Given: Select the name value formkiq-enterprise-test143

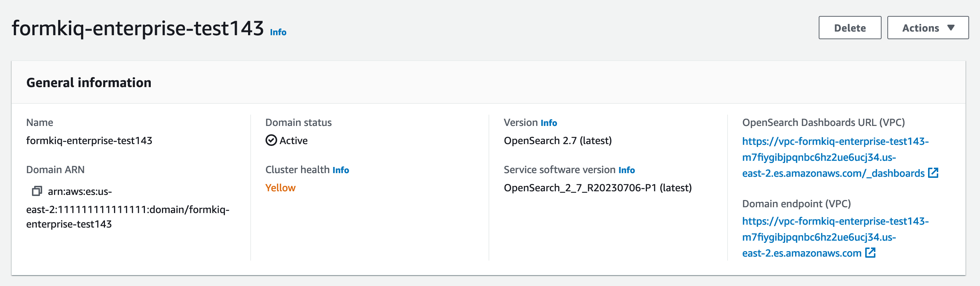Looking at the screenshot, I should pyautogui.click(x=89, y=141).
